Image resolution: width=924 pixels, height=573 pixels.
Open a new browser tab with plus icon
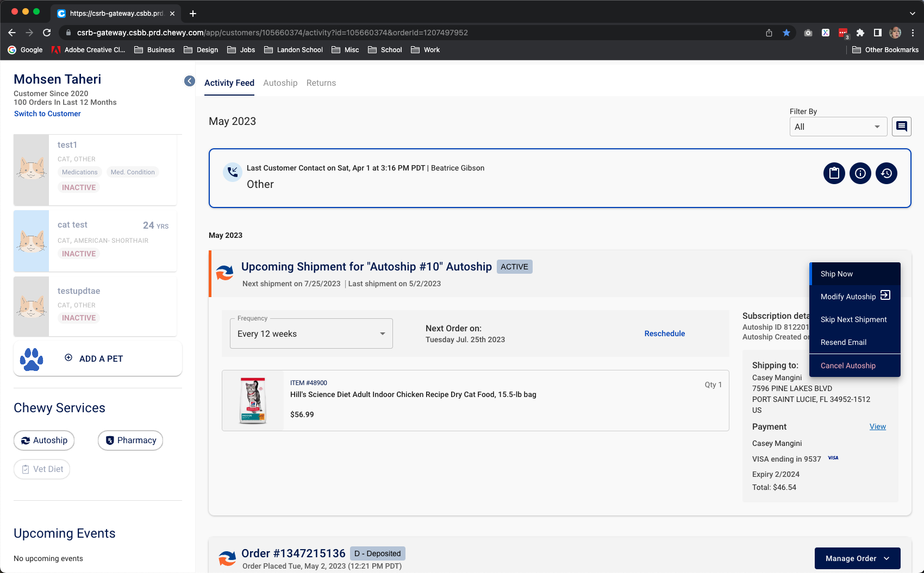point(193,14)
